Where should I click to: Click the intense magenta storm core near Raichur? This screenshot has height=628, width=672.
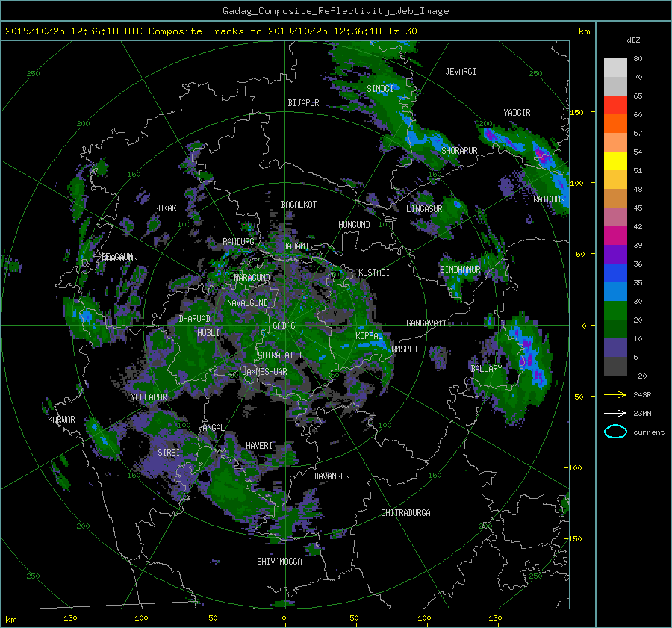coord(541,155)
